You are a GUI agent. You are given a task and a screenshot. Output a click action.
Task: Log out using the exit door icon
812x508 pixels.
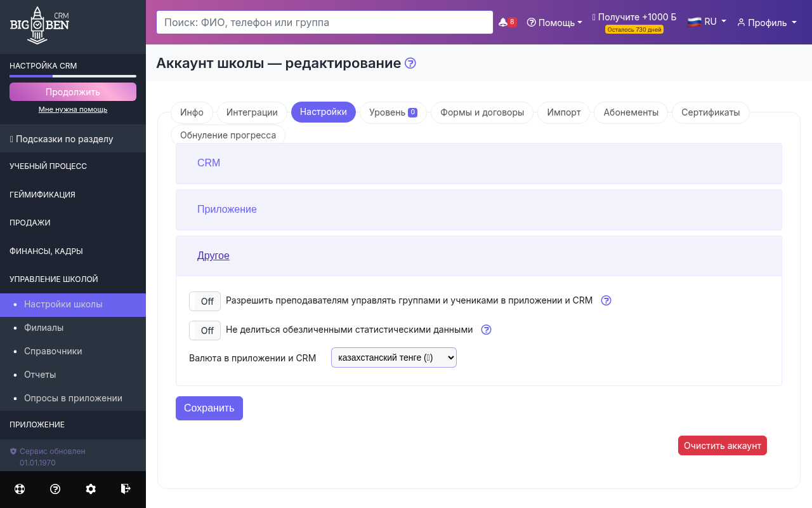click(125, 489)
